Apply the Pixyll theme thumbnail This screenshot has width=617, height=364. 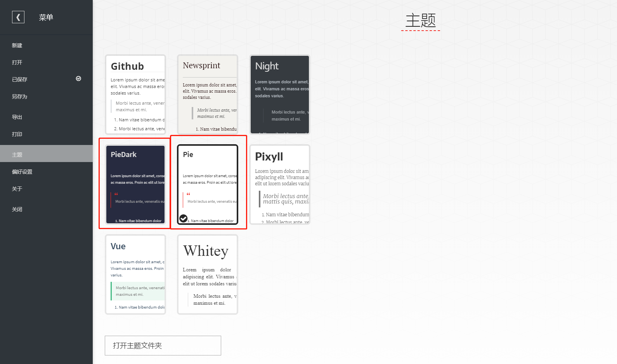(280, 185)
